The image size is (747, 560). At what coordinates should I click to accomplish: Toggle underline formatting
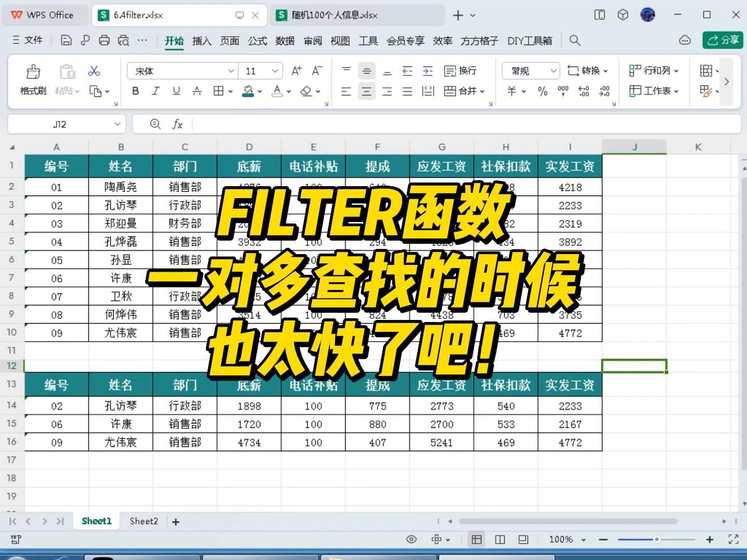(176, 91)
